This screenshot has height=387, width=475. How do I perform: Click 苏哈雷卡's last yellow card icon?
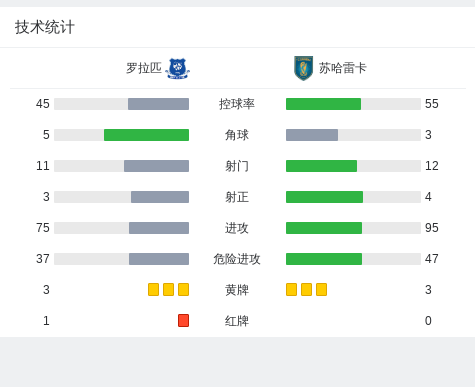click(321, 289)
